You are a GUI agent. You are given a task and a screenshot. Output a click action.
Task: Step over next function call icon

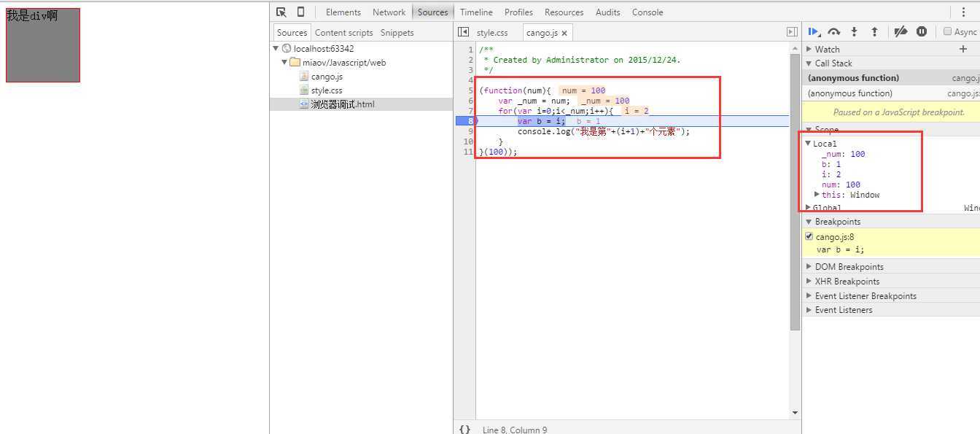[834, 31]
